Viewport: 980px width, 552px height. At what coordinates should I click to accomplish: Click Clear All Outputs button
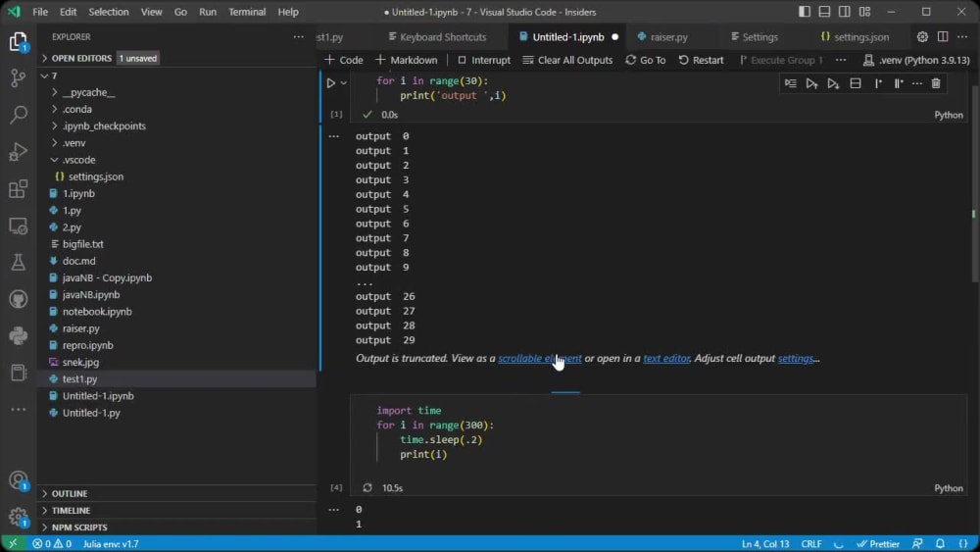567,60
